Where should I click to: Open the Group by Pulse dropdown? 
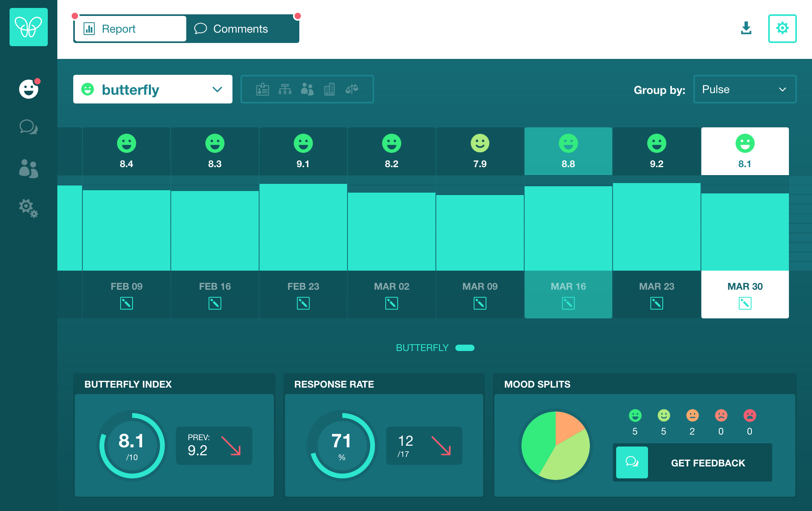click(x=745, y=89)
